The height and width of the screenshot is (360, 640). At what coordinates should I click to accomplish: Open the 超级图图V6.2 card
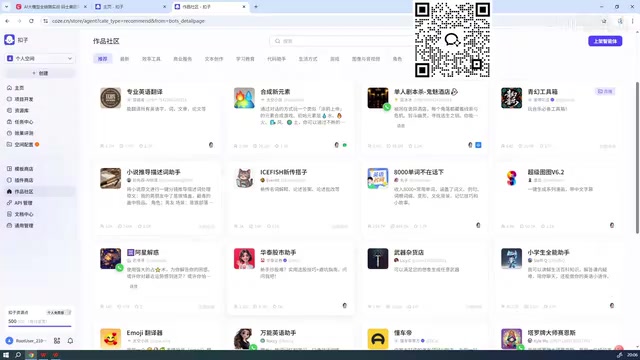(558, 198)
